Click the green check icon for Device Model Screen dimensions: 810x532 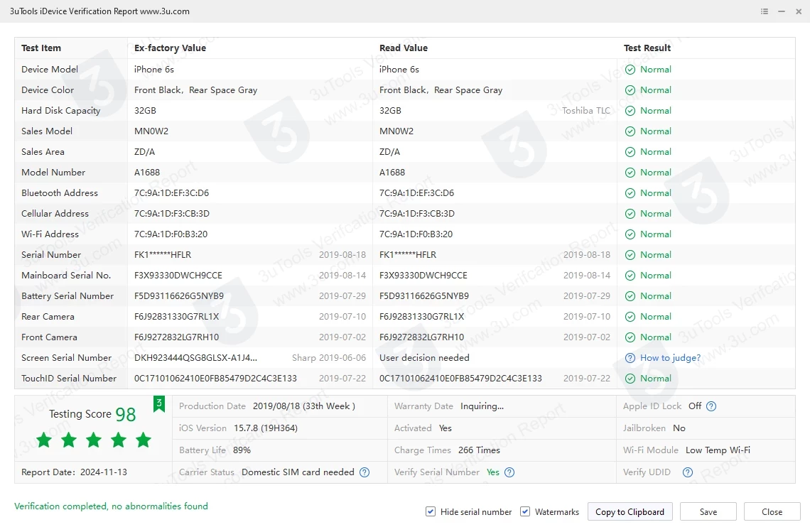630,70
